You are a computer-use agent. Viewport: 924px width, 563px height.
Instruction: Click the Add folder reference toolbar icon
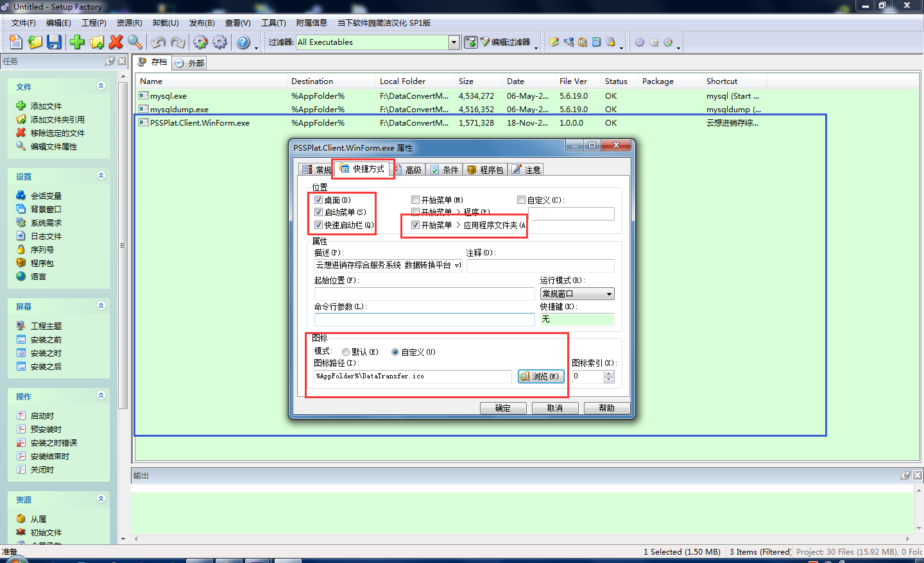[x=97, y=42]
